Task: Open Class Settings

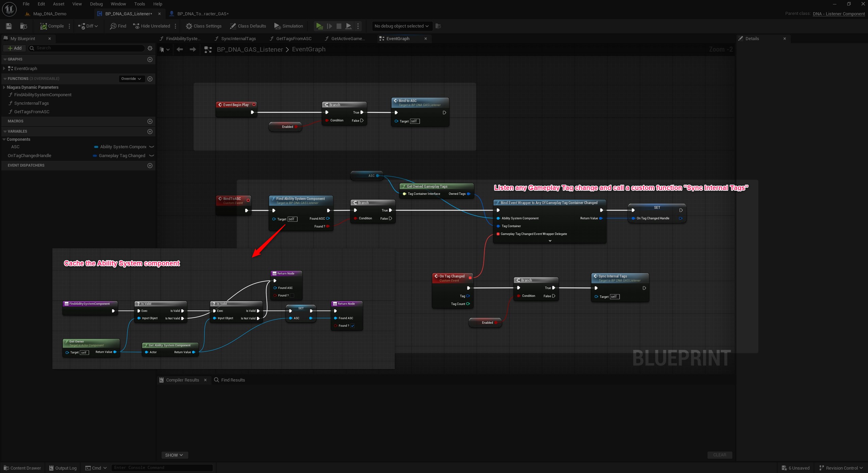Action: 204,26
